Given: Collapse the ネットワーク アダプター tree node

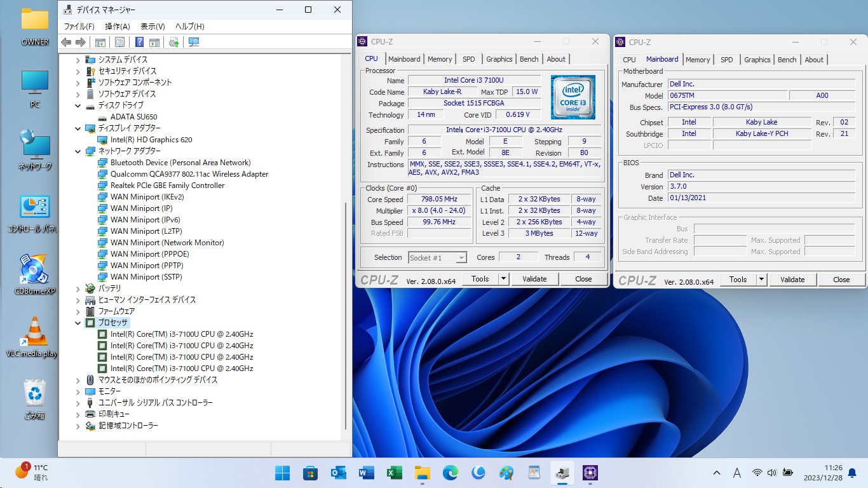Looking at the screenshot, I should click(78, 151).
